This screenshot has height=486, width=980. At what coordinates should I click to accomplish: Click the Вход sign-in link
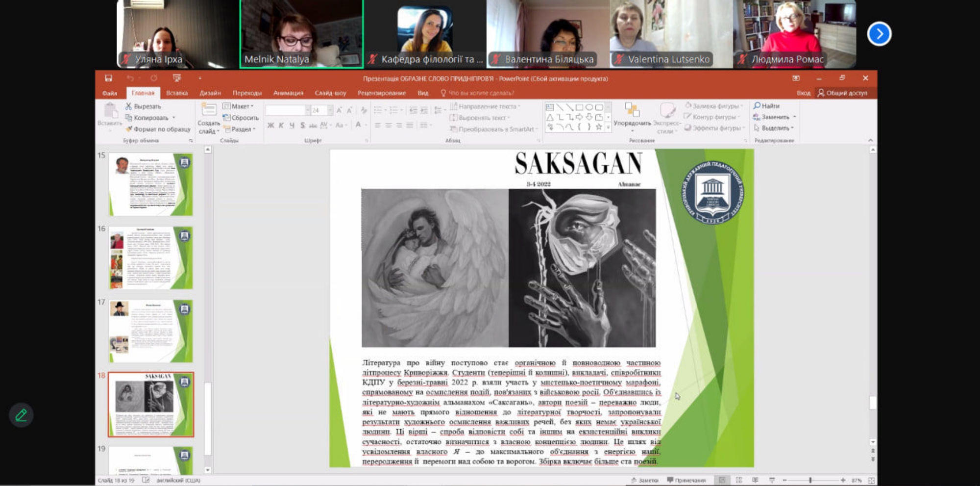coord(803,93)
